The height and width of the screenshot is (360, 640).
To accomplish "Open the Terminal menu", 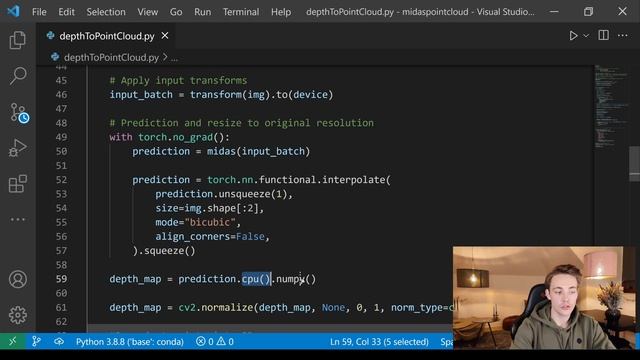I will coord(241,12).
